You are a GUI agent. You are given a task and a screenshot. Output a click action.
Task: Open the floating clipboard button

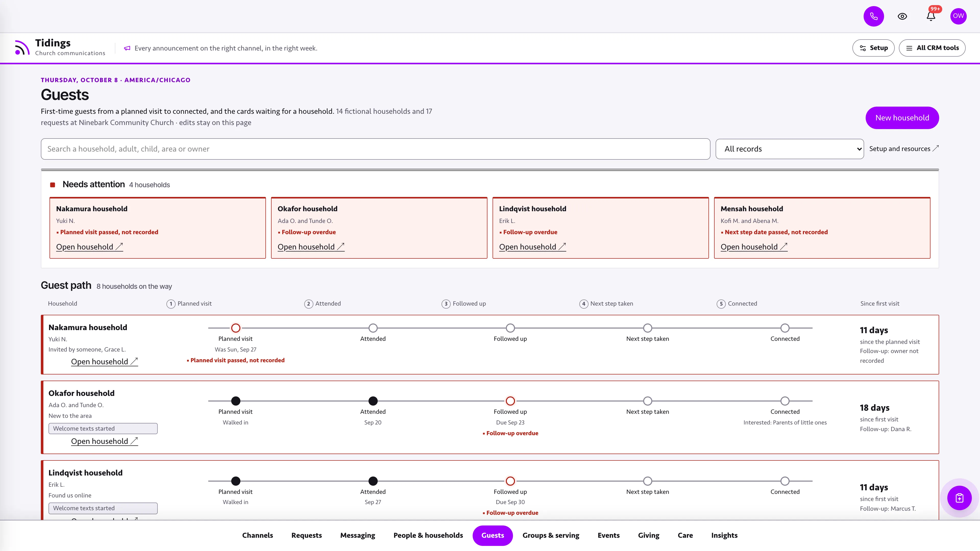tap(960, 498)
